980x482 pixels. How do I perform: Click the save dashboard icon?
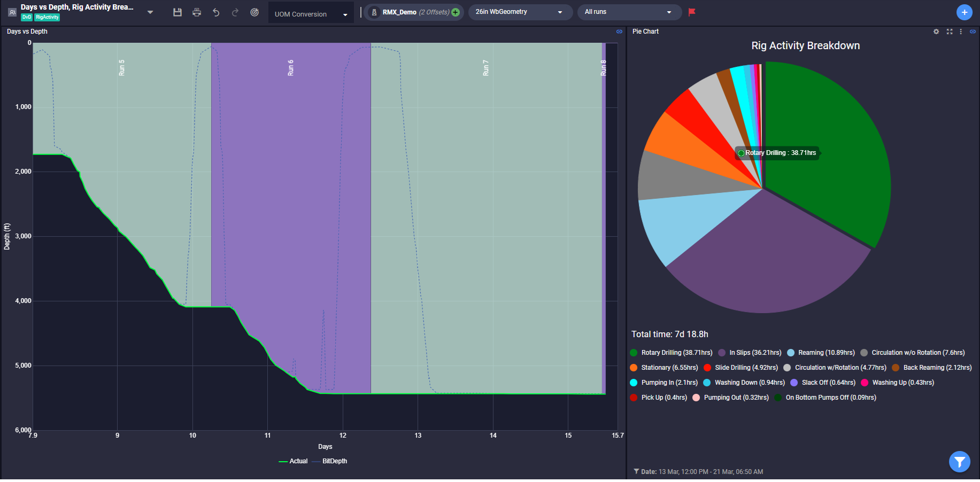[178, 12]
